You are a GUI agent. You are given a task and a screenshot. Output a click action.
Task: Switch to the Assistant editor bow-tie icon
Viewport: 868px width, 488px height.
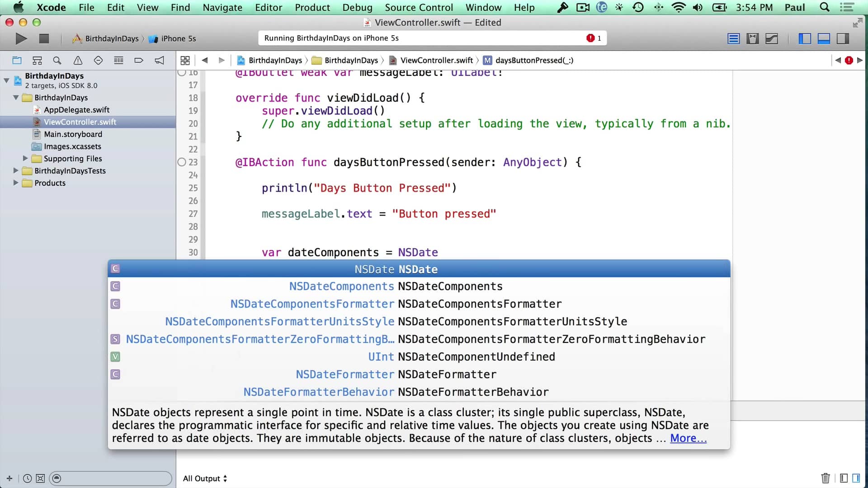point(753,39)
